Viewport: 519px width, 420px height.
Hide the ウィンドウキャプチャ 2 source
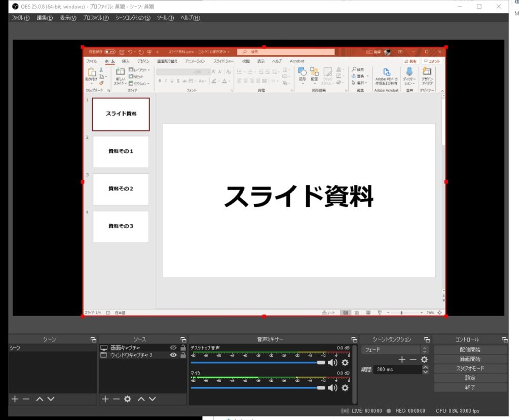point(173,355)
